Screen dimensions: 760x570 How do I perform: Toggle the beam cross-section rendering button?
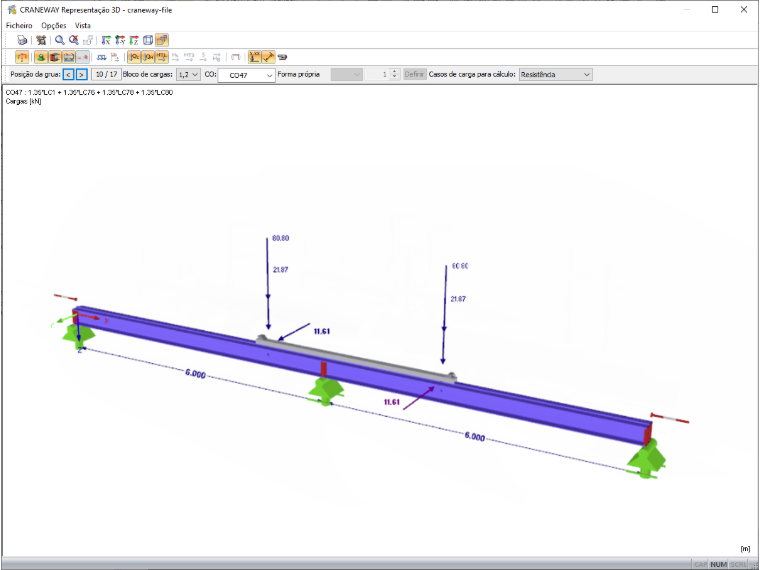[55, 57]
